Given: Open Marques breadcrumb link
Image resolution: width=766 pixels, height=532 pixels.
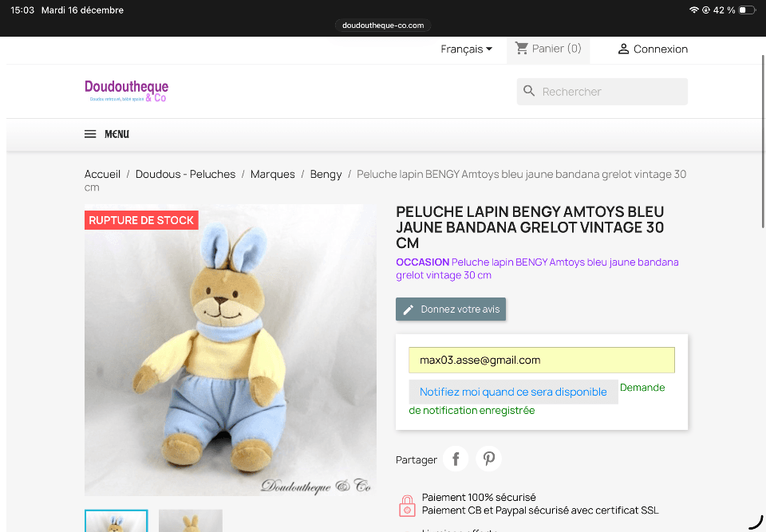Looking at the screenshot, I should point(273,174).
